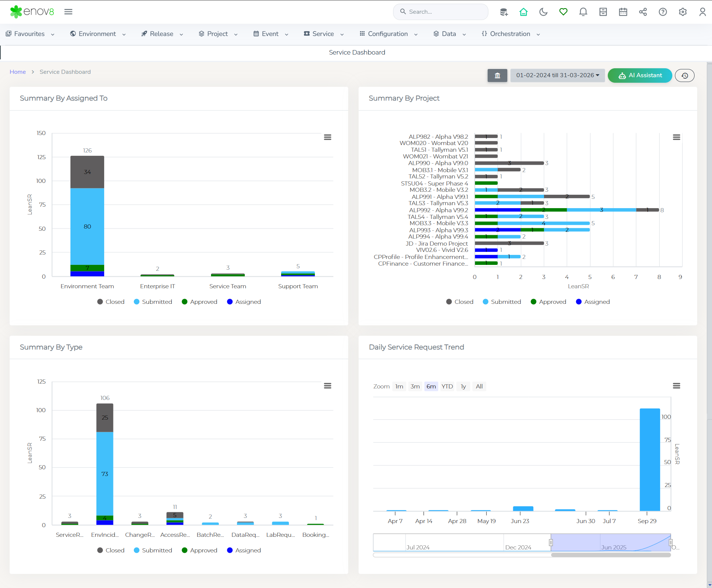The image size is (712, 588).
Task: Select the 1y zoom option
Action: tap(463, 386)
